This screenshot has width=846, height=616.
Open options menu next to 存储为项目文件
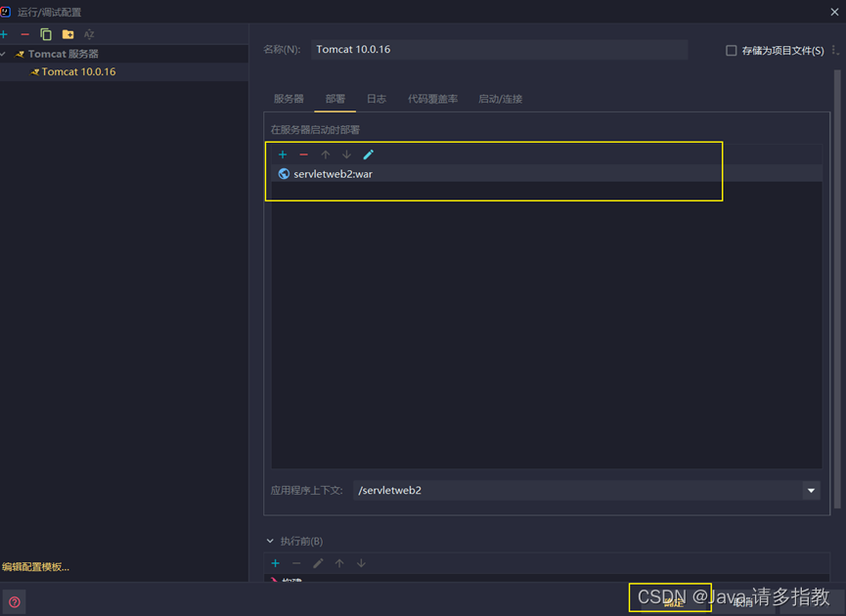[x=834, y=50]
